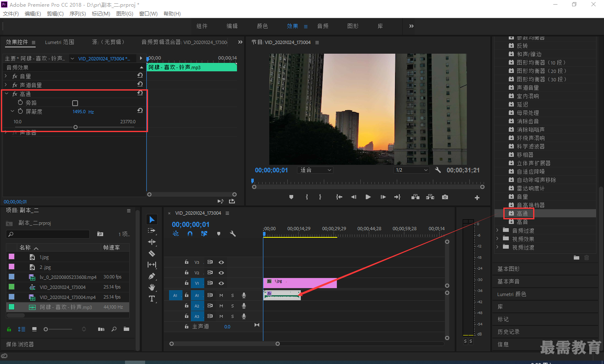Click the Extract button in Program monitor
Screen dimensions: 604x364
click(430, 197)
